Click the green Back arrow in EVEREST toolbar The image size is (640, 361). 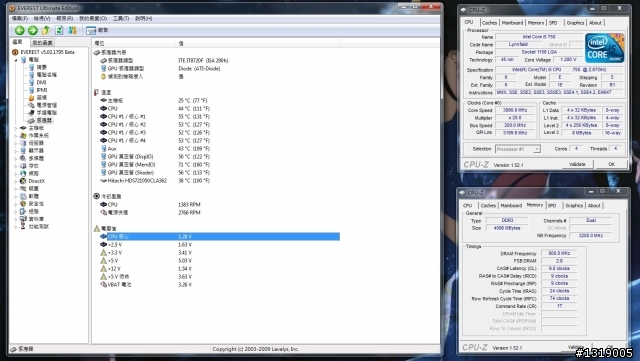19,30
